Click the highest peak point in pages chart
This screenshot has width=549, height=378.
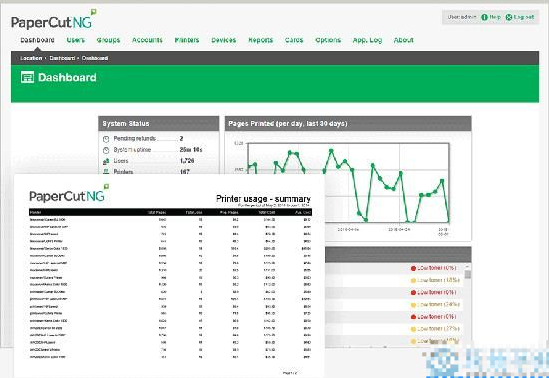click(331, 151)
